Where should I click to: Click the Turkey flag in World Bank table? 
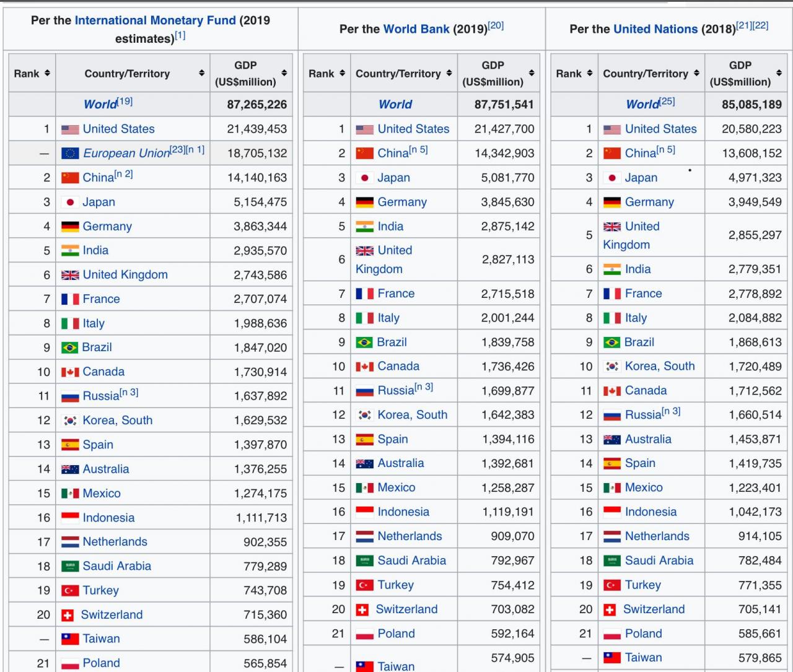365,585
